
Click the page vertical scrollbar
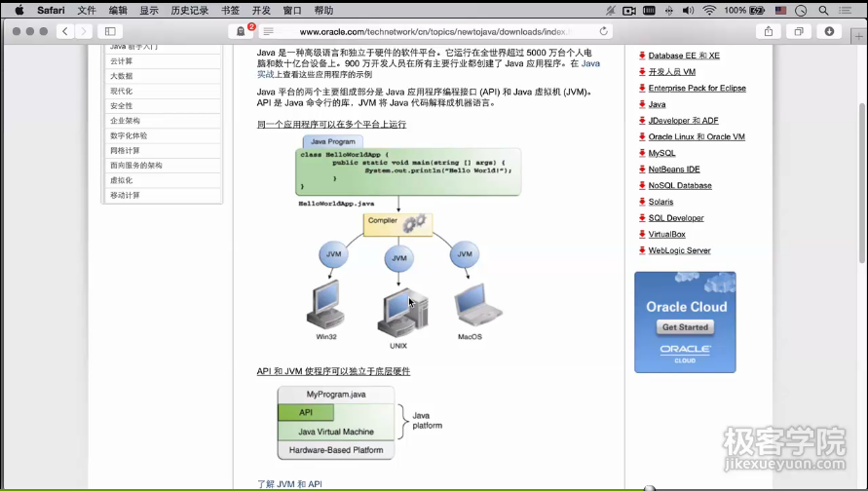862,146
